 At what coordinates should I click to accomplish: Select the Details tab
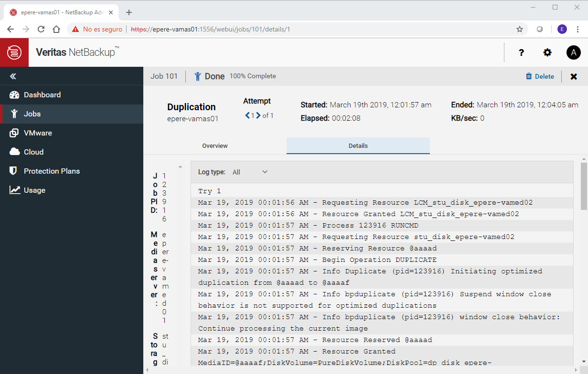coord(358,145)
